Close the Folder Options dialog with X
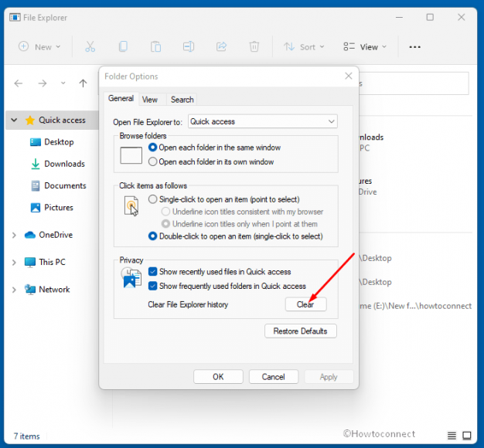The image size is (484, 448). [x=349, y=76]
